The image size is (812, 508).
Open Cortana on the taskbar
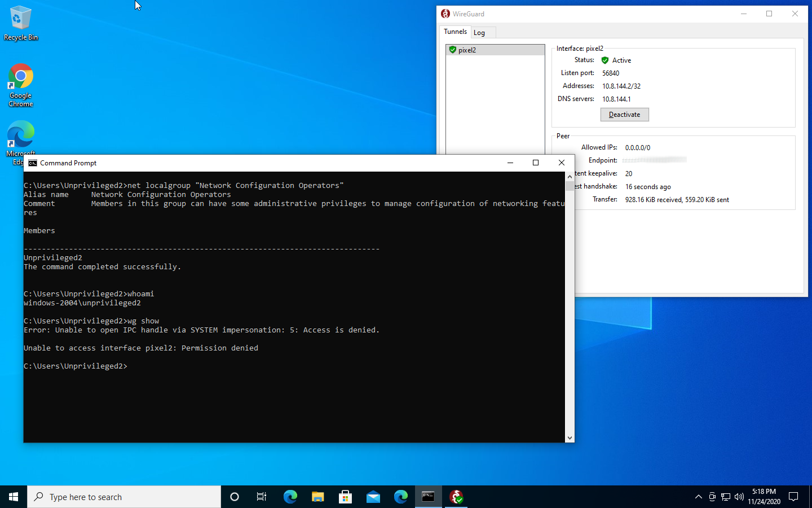(x=234, y=497)
